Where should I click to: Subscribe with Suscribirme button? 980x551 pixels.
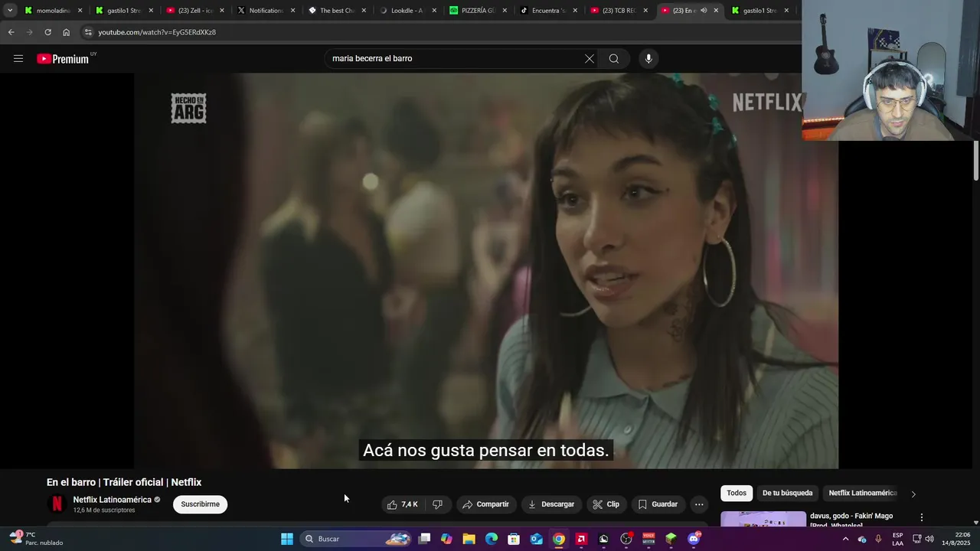coord(201,504)
